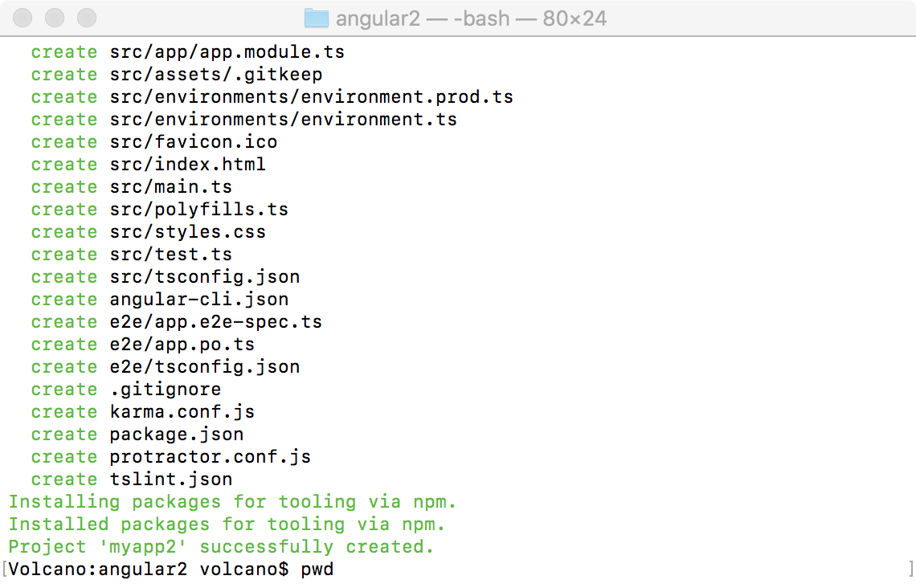Viewport: 916px width, 588px height.
Task: Click the angular-cli.json file name
Action: pos(198,300)
